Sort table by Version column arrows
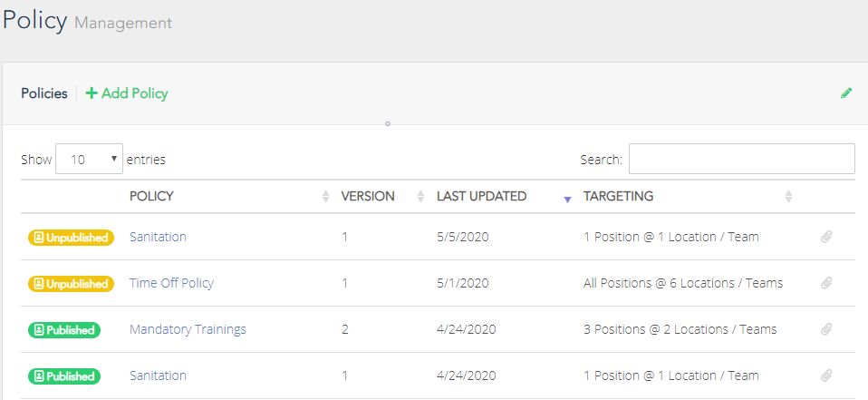868x400 pixels. (x=420, y=196)
